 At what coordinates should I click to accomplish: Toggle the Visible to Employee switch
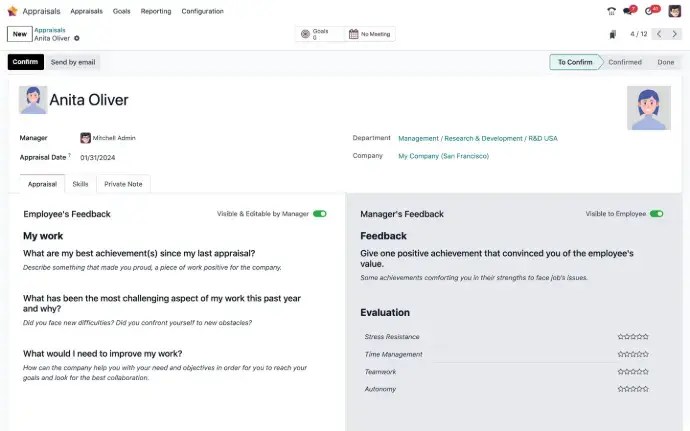click(x=656, y=214)
